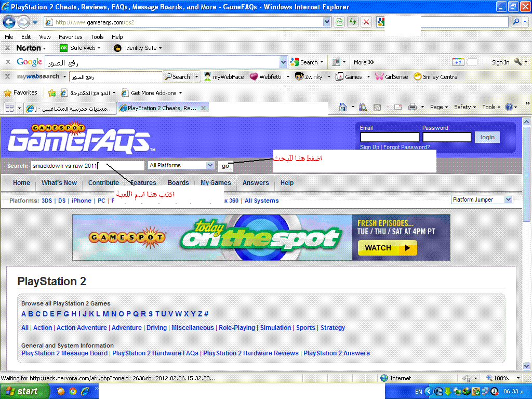Click the Chrome icon in quick launch
Viewport: 532px width, 399px height.
point(73,391)
